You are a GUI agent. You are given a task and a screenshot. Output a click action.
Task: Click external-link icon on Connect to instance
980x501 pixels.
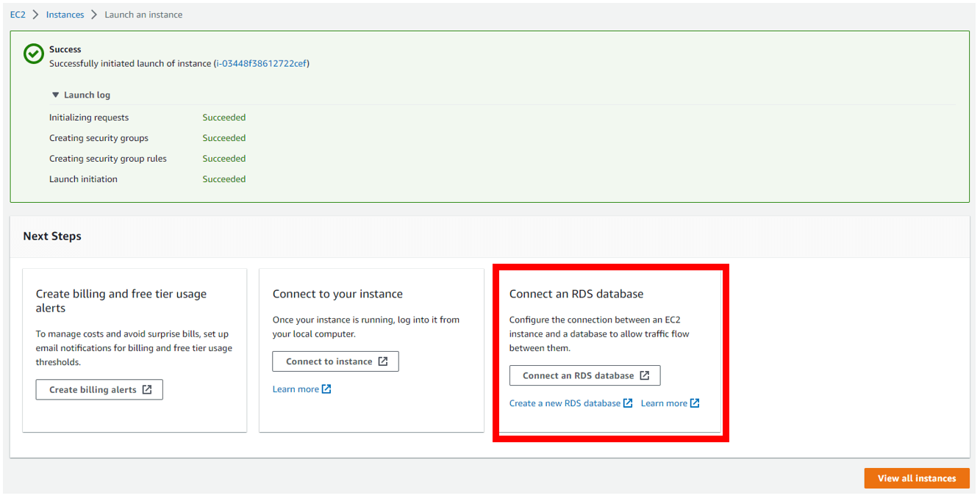(383, 361)
